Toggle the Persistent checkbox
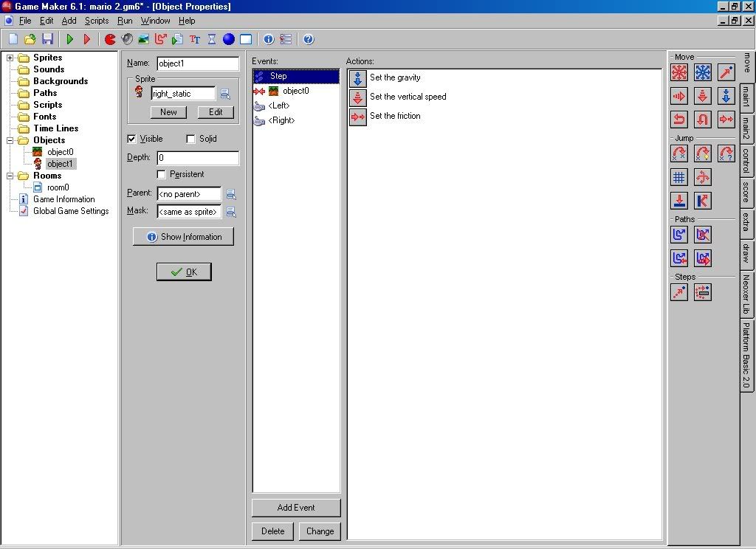 tap(162, 174)
